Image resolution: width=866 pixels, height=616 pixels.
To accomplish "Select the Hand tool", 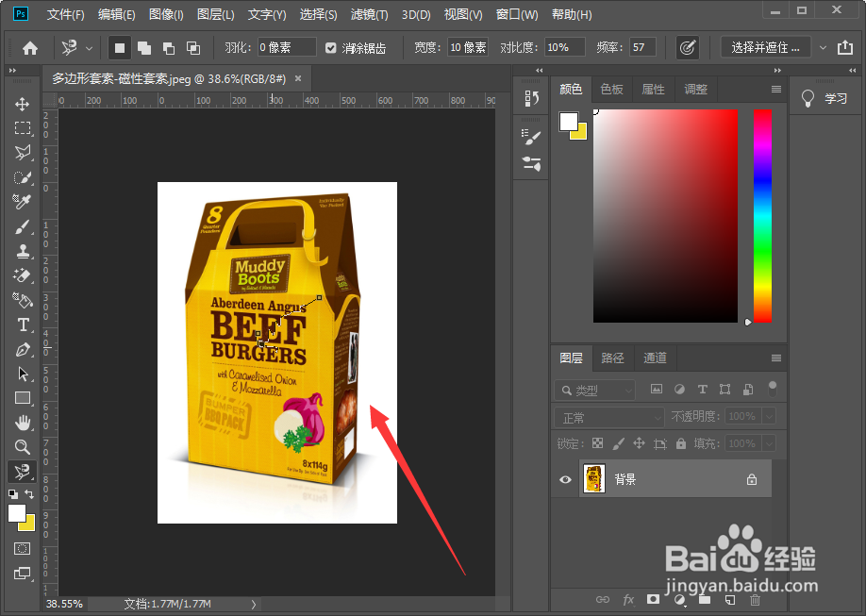I will pyautogui.click(x=22, y=424).
